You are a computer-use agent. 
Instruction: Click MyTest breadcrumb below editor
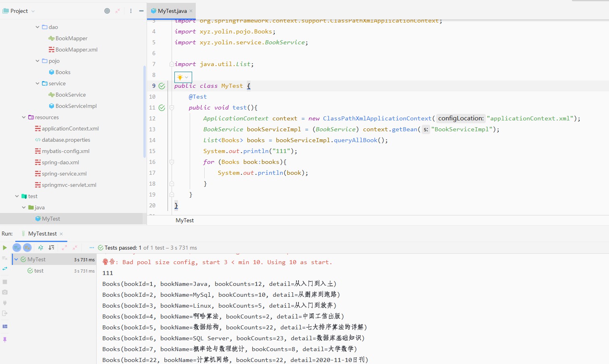coord(185,220)
